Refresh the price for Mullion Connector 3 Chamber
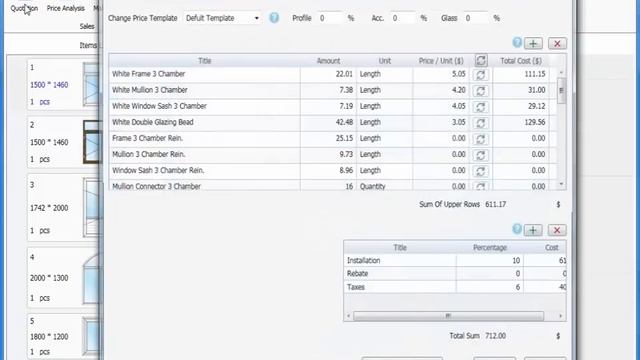This screenshot has height=360, width=640. (481, 186)
